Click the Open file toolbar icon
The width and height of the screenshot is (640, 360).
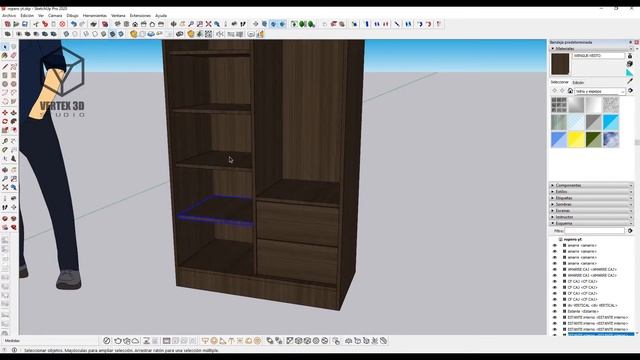pos(16,24)
